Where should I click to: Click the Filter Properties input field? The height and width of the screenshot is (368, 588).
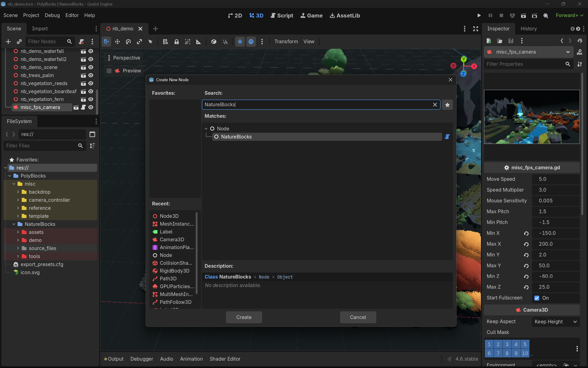tap(529, 64)
